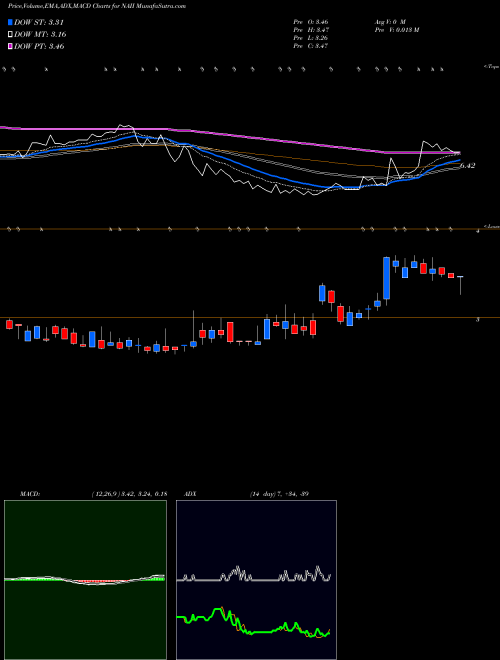This screenshot has height=660, width=500.
Task: Click the 'Pre V: 0.013 M' volume text
Action: (x=396, y=30)
